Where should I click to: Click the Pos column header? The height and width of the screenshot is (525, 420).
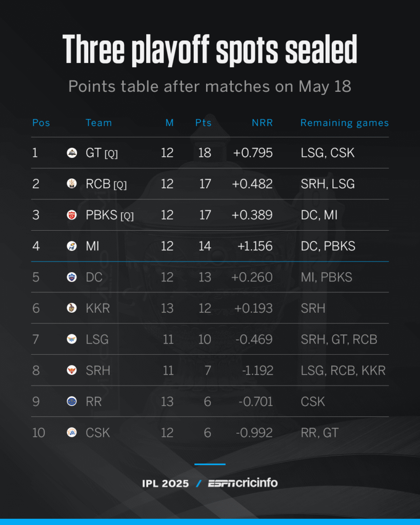tap(41, 123)
